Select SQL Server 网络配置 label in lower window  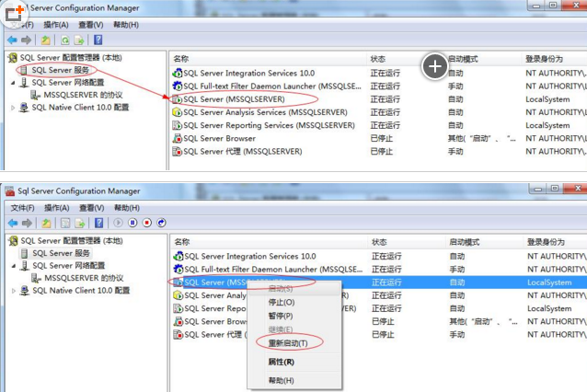[68, 266]
